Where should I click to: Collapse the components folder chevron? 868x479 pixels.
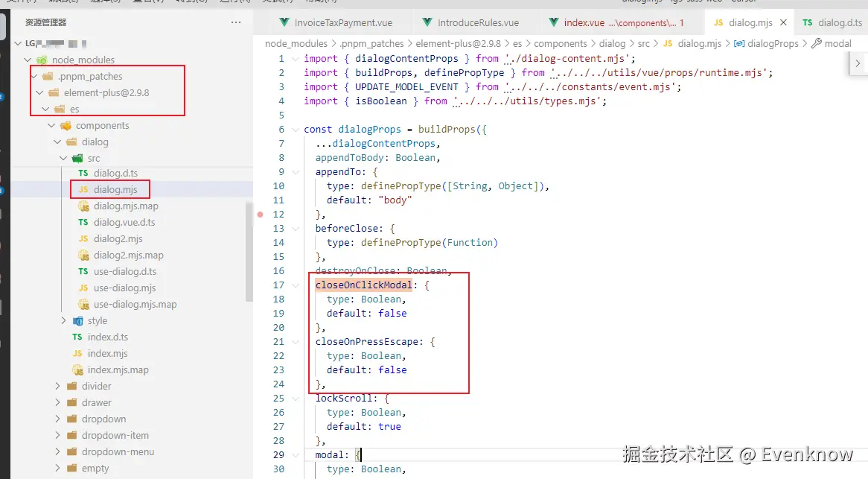(x=51, y=126)
